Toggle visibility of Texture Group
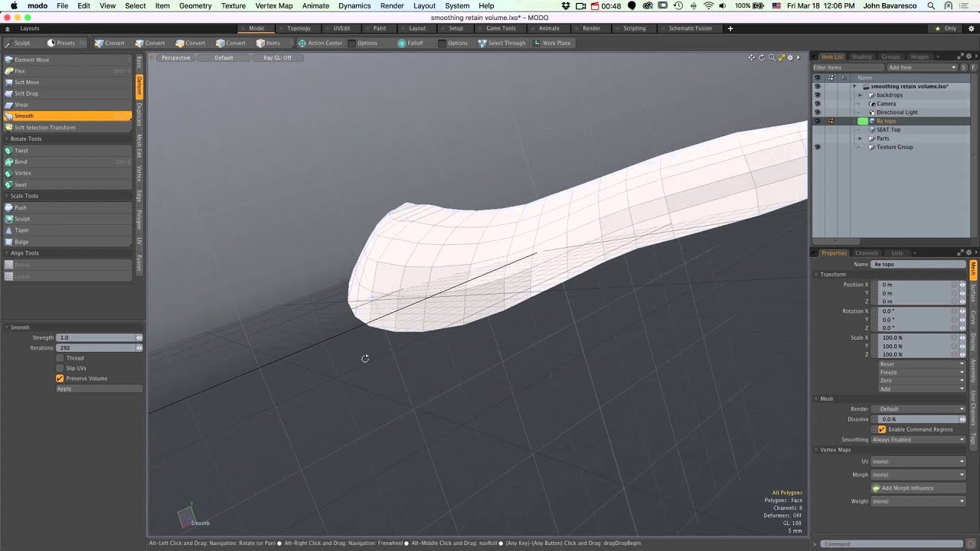Image resolution: width=980 pixels, height=551 pixels. point(817,147)
